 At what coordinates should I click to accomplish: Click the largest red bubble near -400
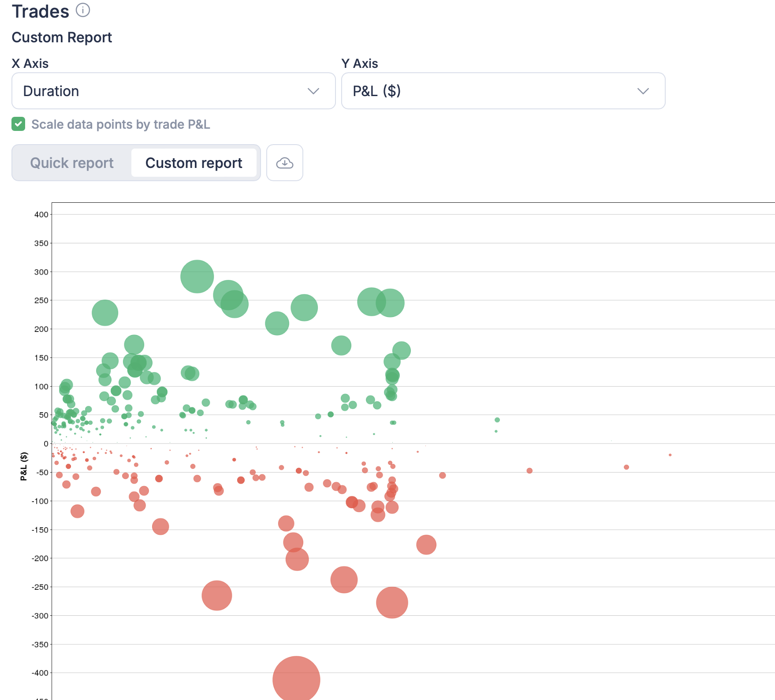[296, 679]
